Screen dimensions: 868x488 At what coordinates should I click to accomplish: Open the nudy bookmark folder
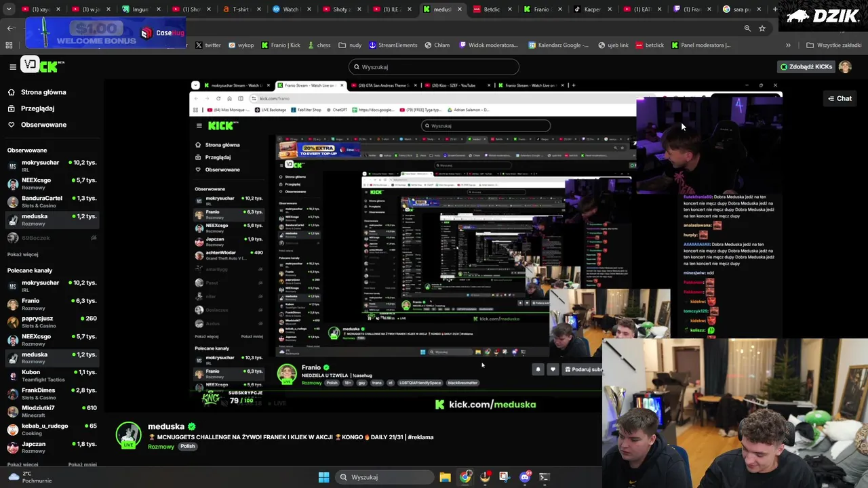[x=351, y=45]
